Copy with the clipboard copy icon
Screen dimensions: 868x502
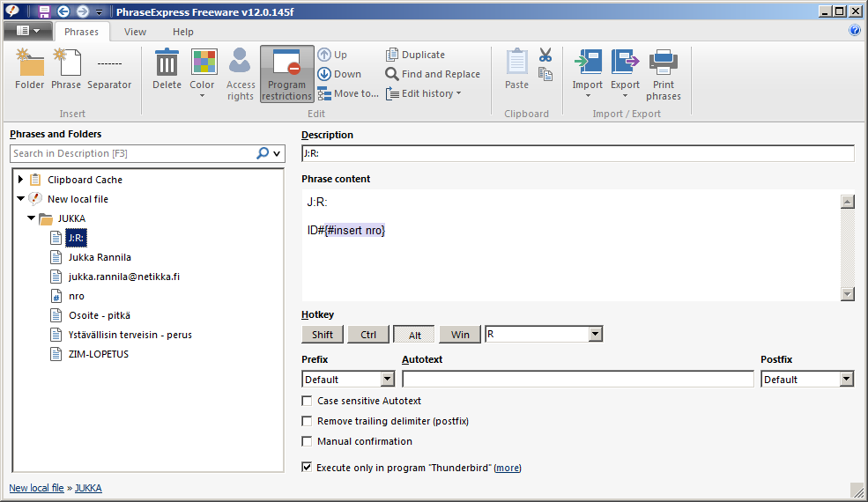pos(545,74)
